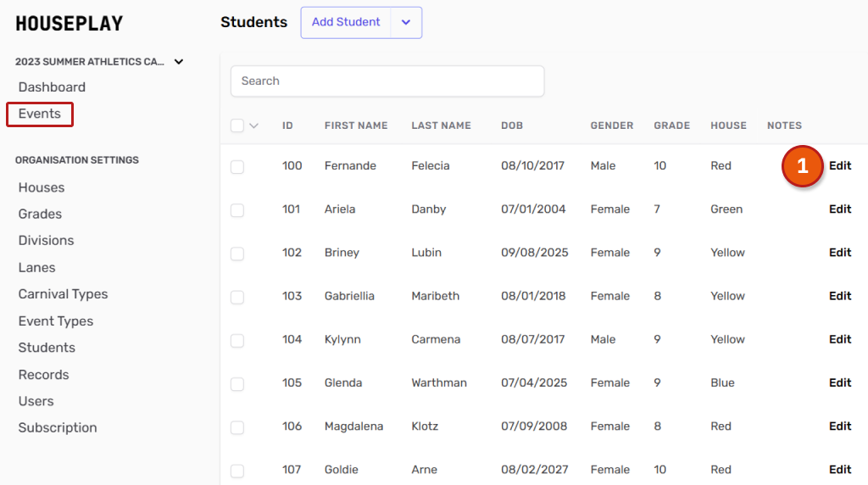Open the Records sidebar item
The image size is (868, 485).
pyautogui.click(x=43, y=375)
